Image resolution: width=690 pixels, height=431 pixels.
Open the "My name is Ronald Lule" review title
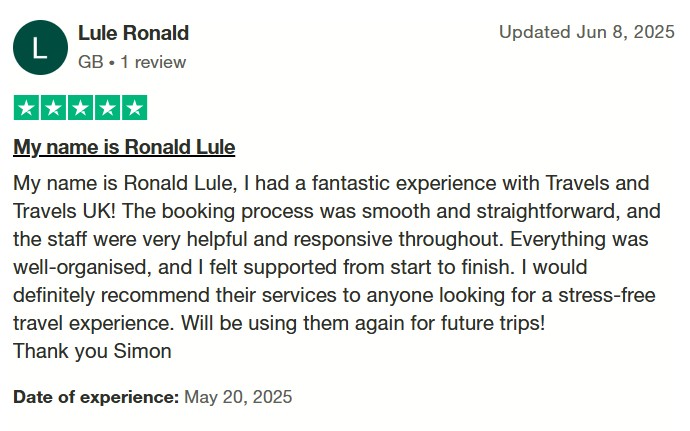[x=124, y=147]
